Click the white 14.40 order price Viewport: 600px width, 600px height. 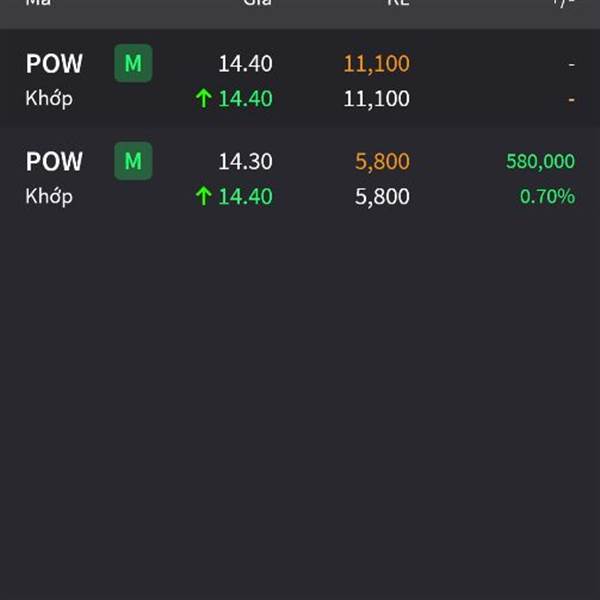(245, 64)
